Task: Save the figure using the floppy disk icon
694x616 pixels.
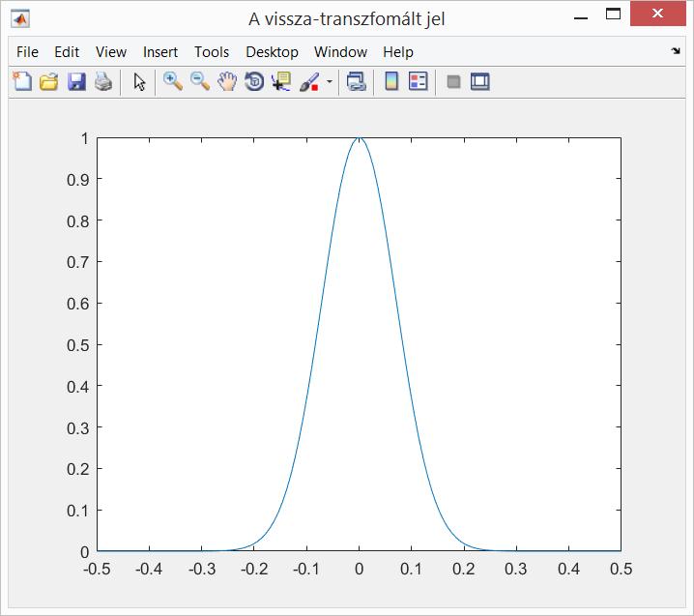Action: click(x=76, y=82)
